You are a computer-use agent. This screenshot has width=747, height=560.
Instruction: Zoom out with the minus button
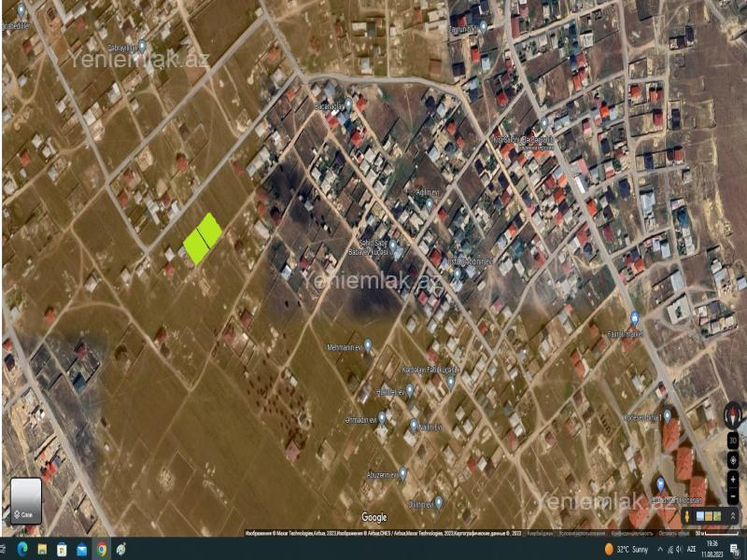pyautogui.click(x=733, y=497)
